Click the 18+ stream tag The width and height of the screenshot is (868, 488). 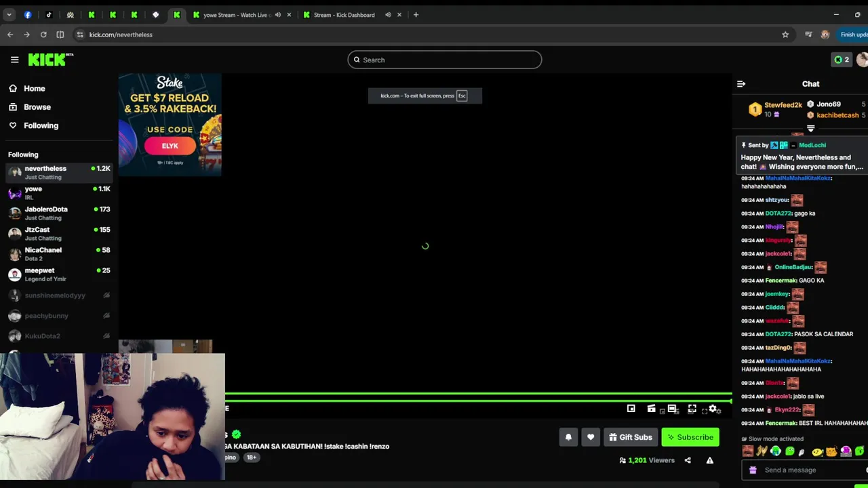tap(251, 457)
